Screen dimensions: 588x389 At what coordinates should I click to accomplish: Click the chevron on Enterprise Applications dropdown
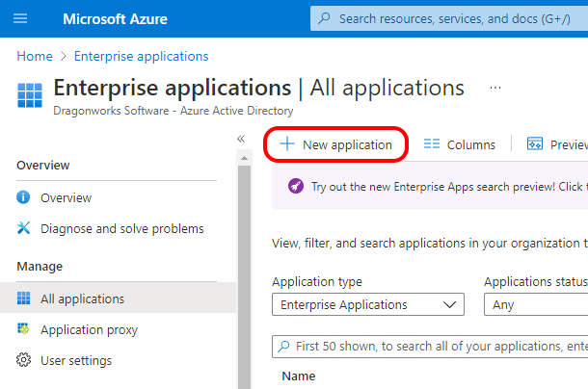(449, 304)
